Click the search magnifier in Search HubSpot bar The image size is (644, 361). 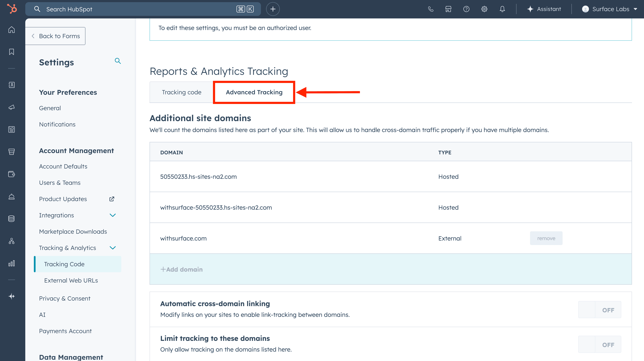click(37, 9)
